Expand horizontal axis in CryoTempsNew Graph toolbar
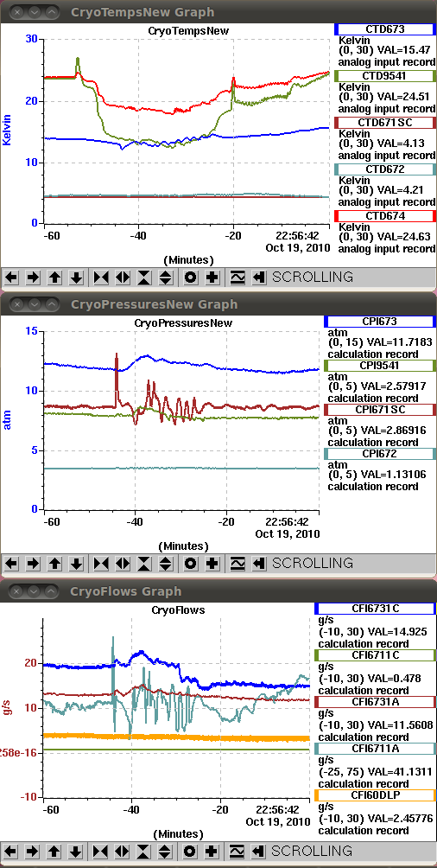This screenshot has height=868, width=437. tap(123, 277)
